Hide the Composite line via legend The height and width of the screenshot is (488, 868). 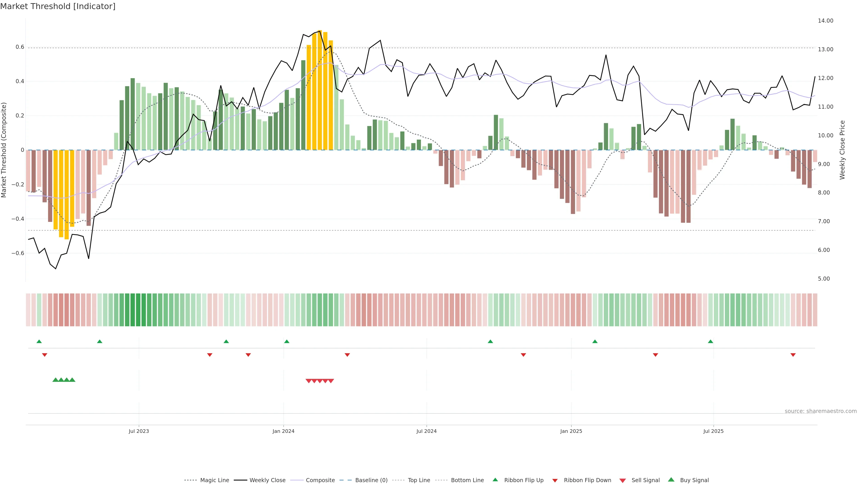pos(320,480)
